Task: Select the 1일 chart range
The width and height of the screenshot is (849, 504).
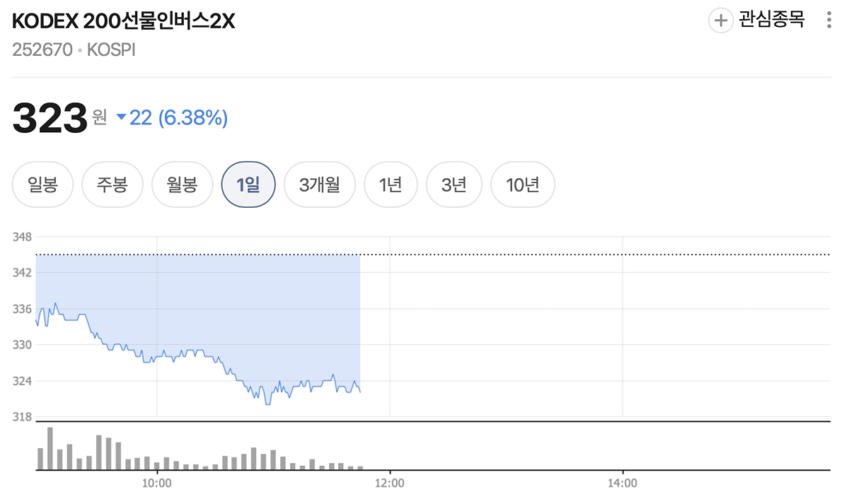Action: pyautogui.click(x=248, y=185)
